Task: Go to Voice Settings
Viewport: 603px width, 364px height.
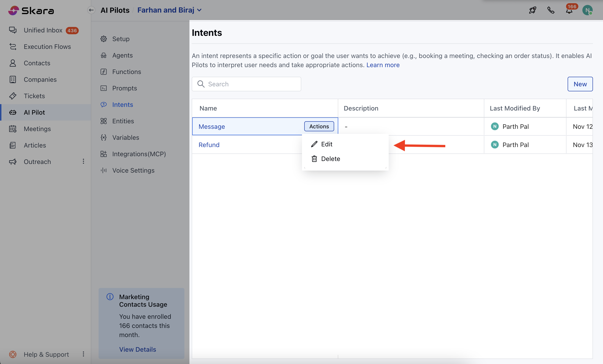Action: [x=133, y=170]
